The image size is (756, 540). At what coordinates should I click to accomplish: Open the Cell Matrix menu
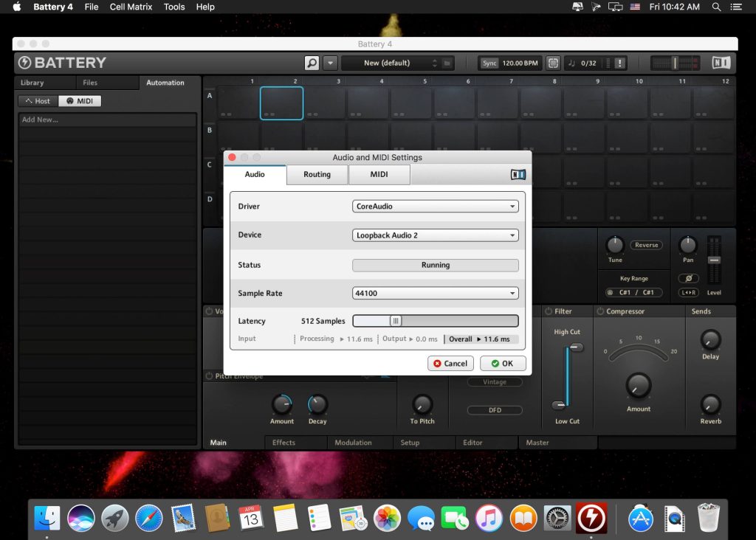coord(131,7)
